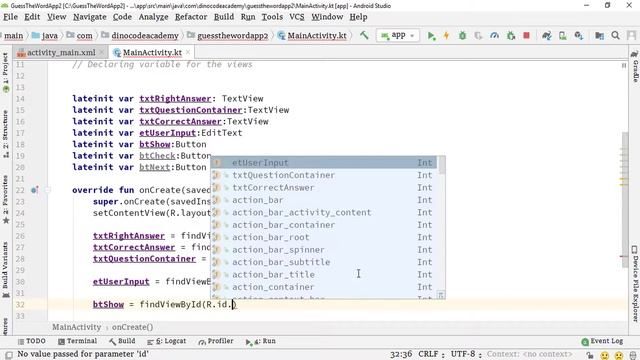Open the File menu
Screen dimensions: 640x360
point(10,17)
